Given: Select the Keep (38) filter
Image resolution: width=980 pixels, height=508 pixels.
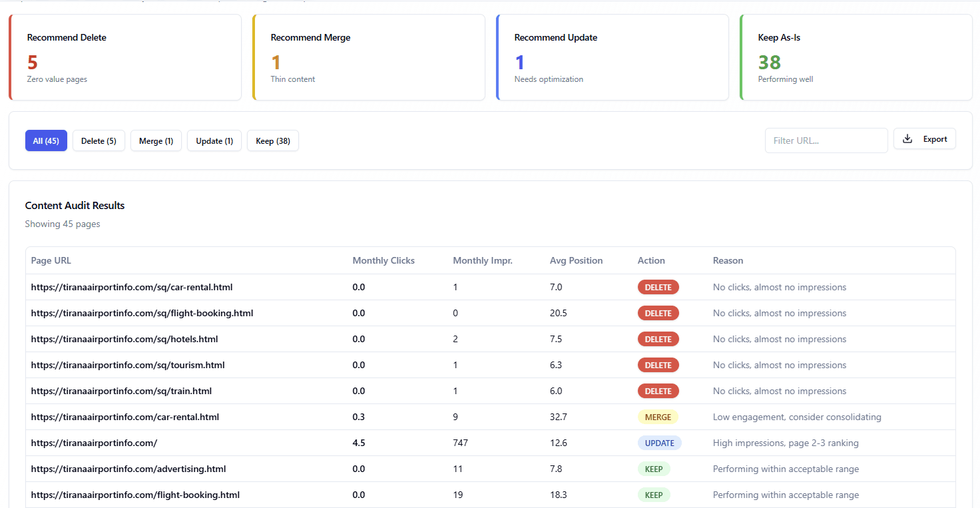Looking at the screenshot, I should pos(273,141).
